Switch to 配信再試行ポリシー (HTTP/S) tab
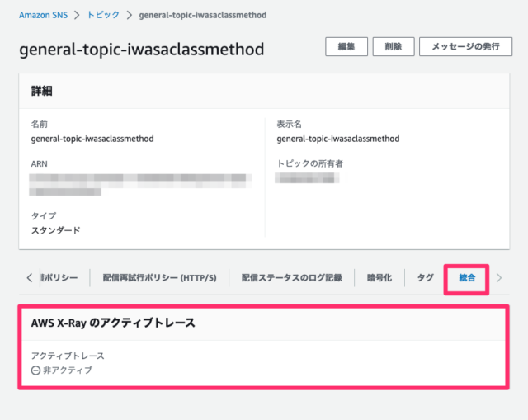This screenshot has height=420, width=528. click(x=159, y=278)
